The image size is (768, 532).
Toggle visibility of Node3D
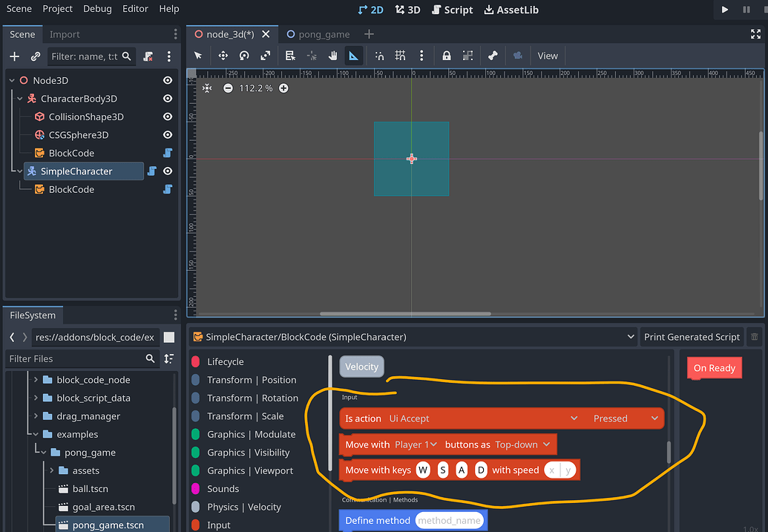pos(168,80)
